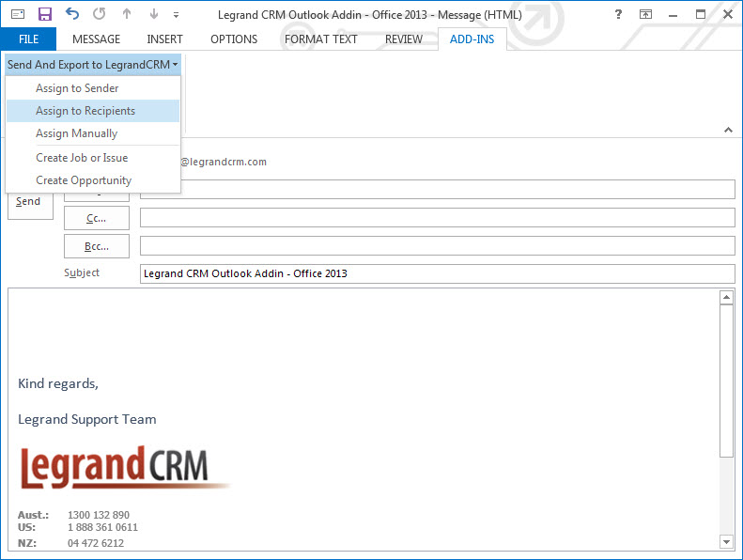Screen dimensions: 743x560
Task: Click the Undo arrow icon
Action: click(72, 14)
